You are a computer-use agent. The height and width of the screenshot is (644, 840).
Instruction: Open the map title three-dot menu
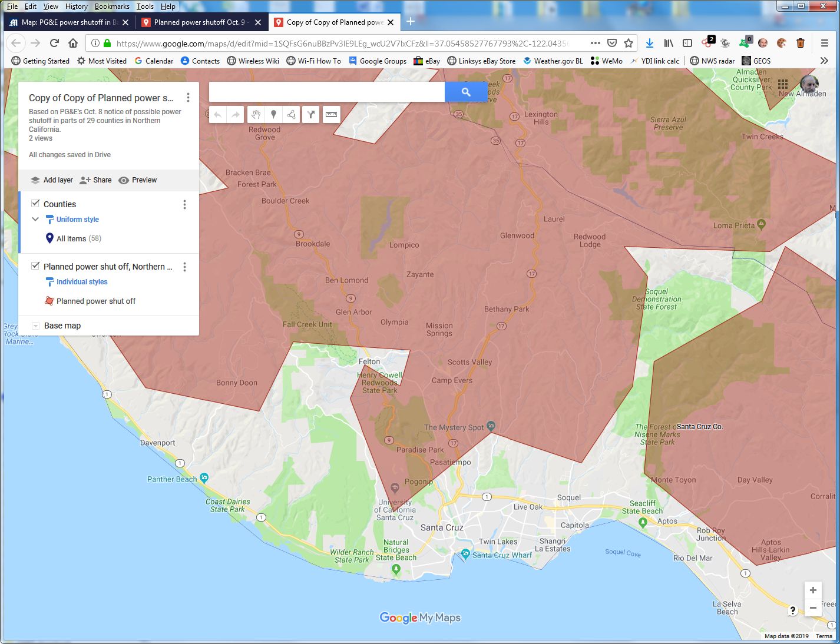[x=188, y=98]
